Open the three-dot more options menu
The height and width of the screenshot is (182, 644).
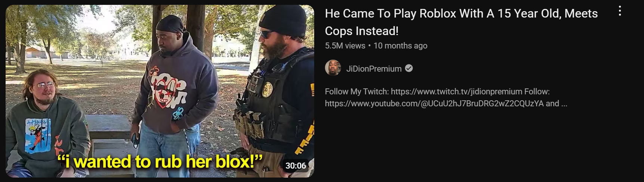tap(620, 11)
